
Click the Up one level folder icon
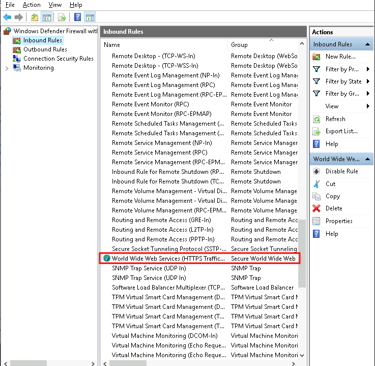[x=34, y=17]
